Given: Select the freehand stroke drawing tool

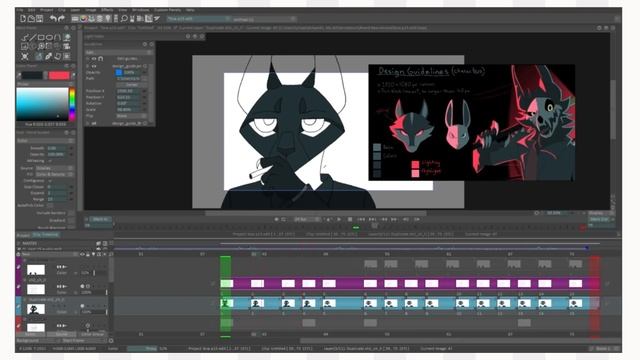Looking at the screenshot, I should 25,38.
